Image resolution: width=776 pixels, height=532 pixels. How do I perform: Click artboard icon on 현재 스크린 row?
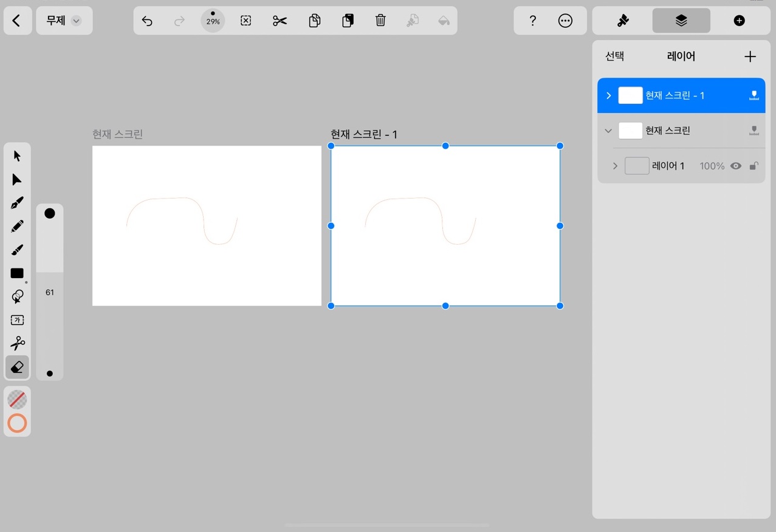(x=754, y=131)
